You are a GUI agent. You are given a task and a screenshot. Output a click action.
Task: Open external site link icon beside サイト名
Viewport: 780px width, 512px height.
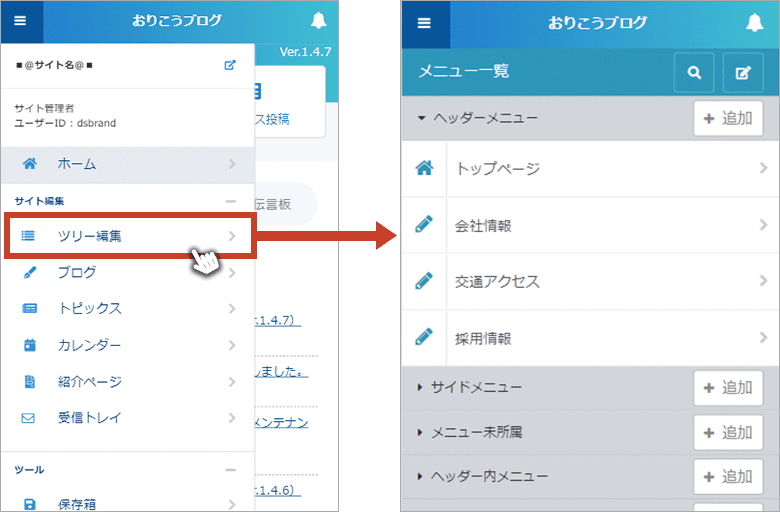pos(230,65)
